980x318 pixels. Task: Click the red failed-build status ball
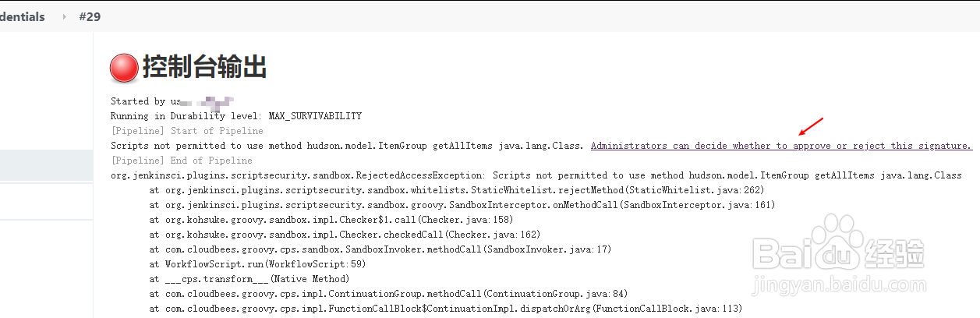coord(124,69)
